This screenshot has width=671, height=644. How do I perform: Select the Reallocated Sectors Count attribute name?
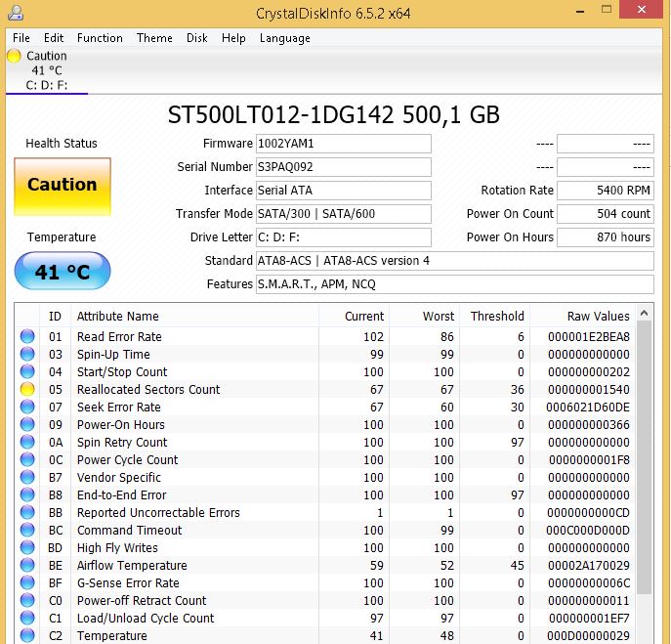tap(148, 390)
